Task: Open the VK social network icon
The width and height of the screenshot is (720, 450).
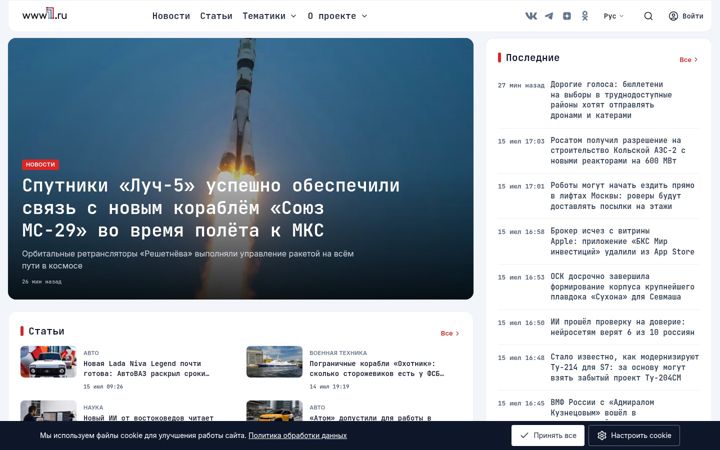Action: (x=531, y=16)
